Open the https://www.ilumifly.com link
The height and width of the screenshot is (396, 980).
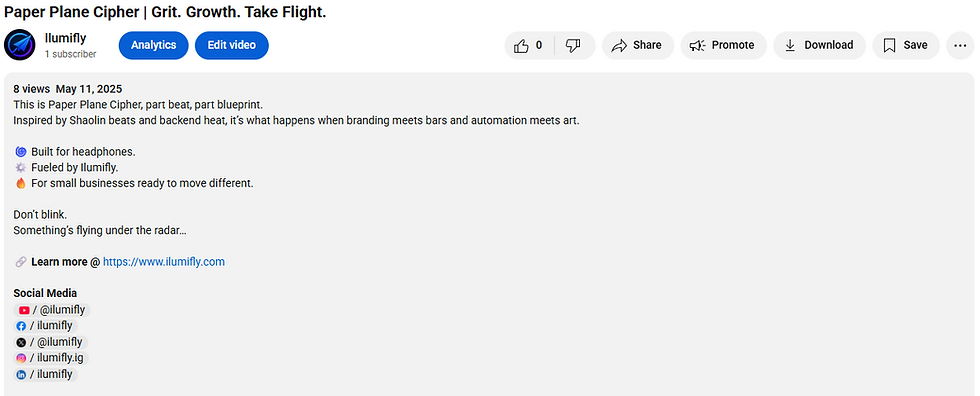coord(164,262)
